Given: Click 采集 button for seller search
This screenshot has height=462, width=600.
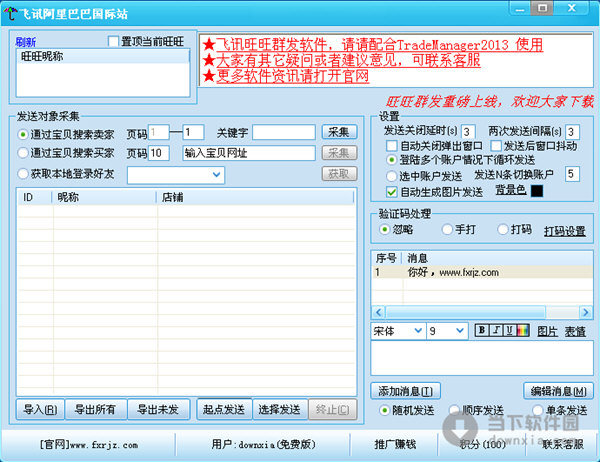Looking at the screenshot, I should point(339,132).
